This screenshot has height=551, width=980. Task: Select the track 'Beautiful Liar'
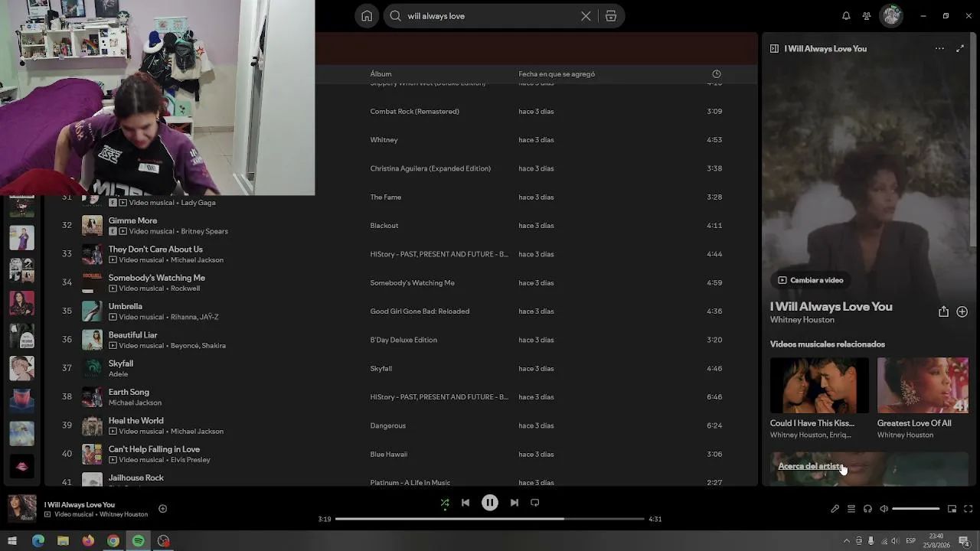click(132, 335)
